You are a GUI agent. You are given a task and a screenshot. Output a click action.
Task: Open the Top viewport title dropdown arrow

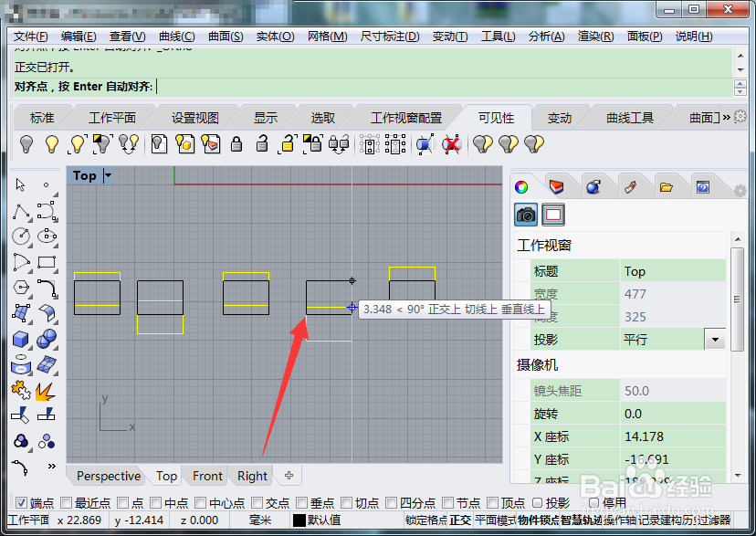click(x=108, y=175)
